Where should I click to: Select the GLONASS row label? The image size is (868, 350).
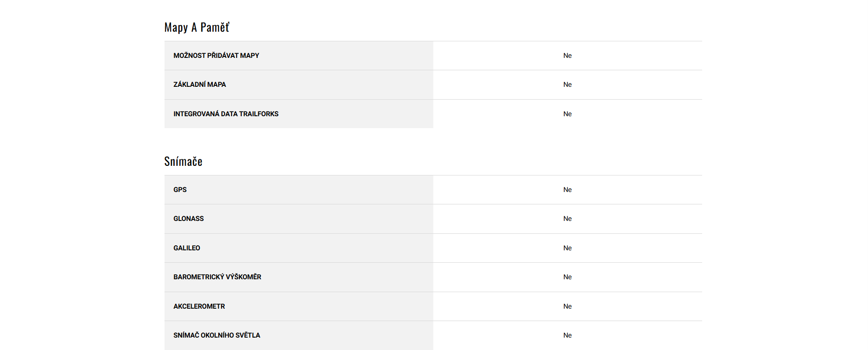tap(188, 219)
